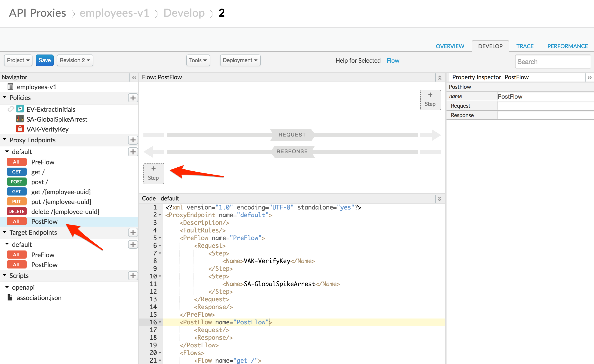Screen dimensions: 594x364
Task: Collapse the Property Inspector panel
Action: pos(589,77)
